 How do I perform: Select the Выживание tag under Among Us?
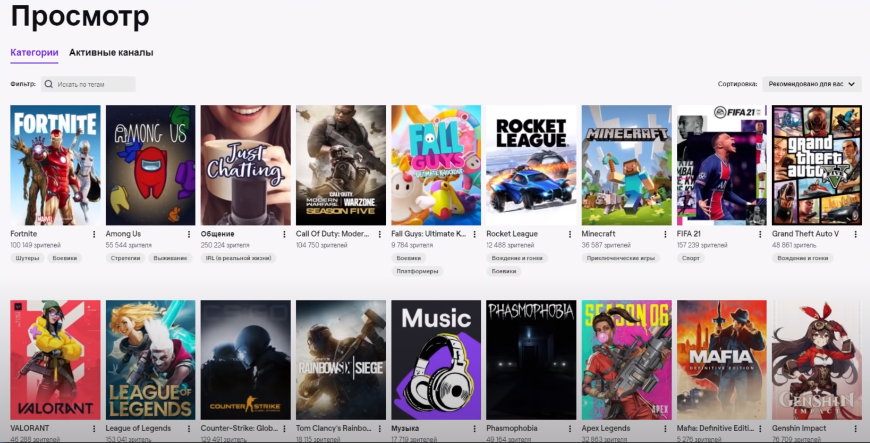coord(170,258)
